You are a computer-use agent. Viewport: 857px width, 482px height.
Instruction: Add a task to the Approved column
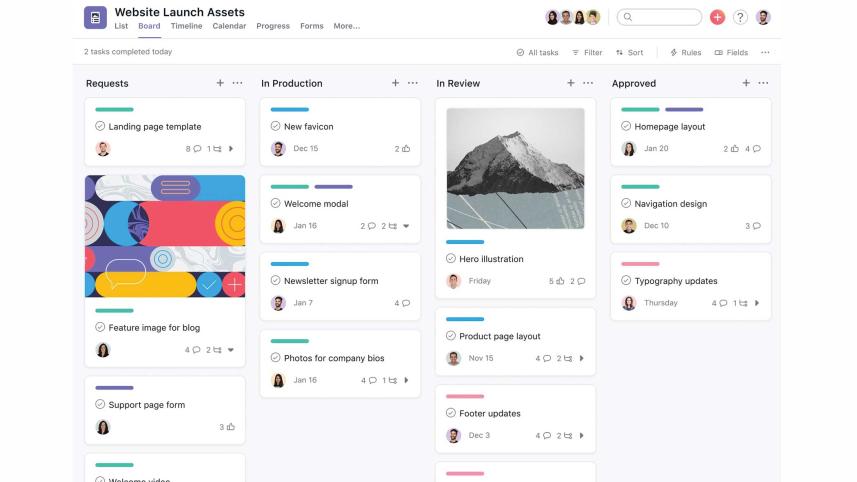(746, 83)
